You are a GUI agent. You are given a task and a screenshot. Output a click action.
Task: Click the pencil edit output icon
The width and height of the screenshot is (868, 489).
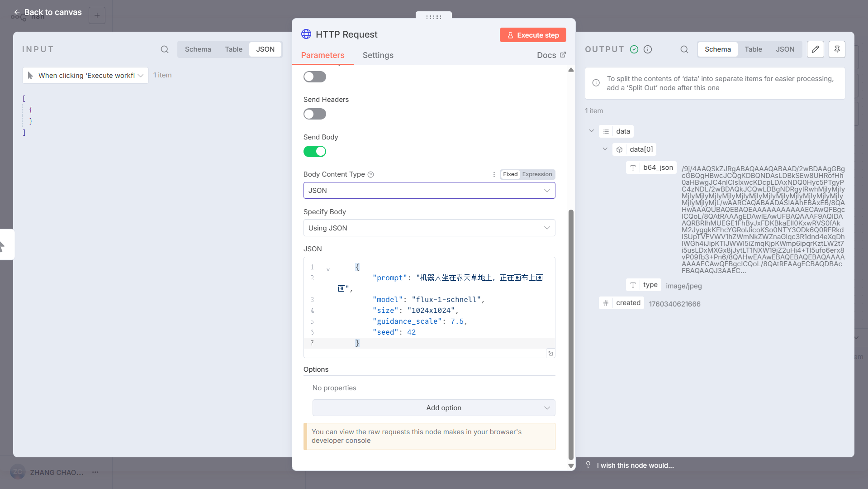815,49
